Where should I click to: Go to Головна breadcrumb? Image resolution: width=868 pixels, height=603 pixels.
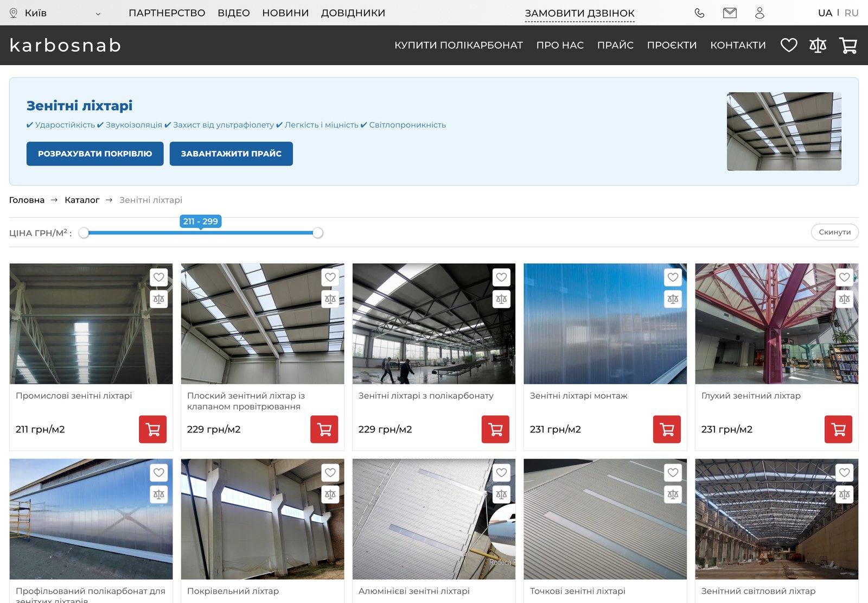(x=27, y=200)
